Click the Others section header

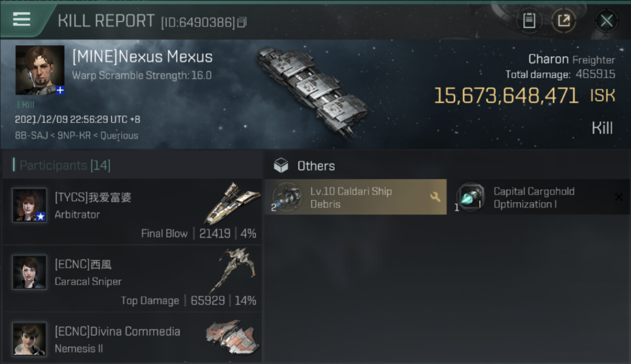point(316,166)
